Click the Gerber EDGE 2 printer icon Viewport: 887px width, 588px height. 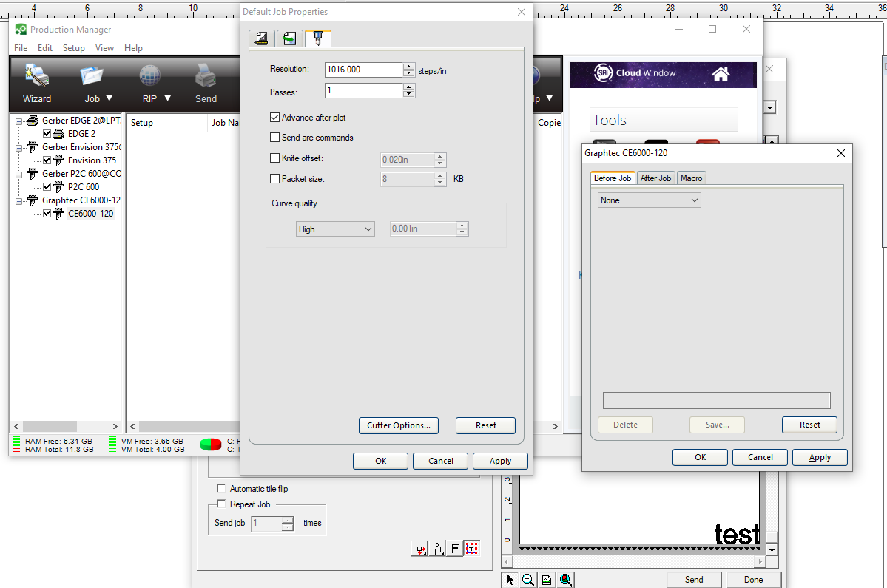33,121
